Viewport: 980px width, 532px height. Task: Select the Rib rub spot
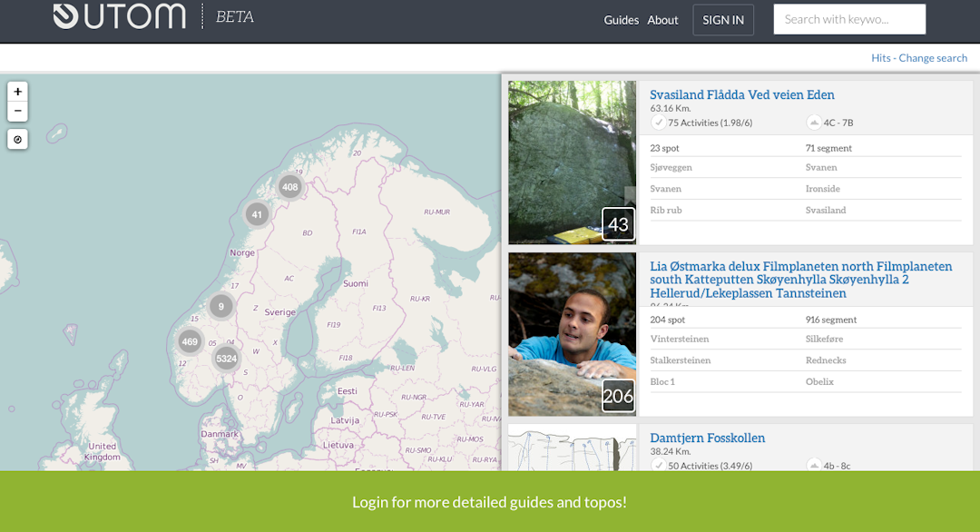(666, 210)
